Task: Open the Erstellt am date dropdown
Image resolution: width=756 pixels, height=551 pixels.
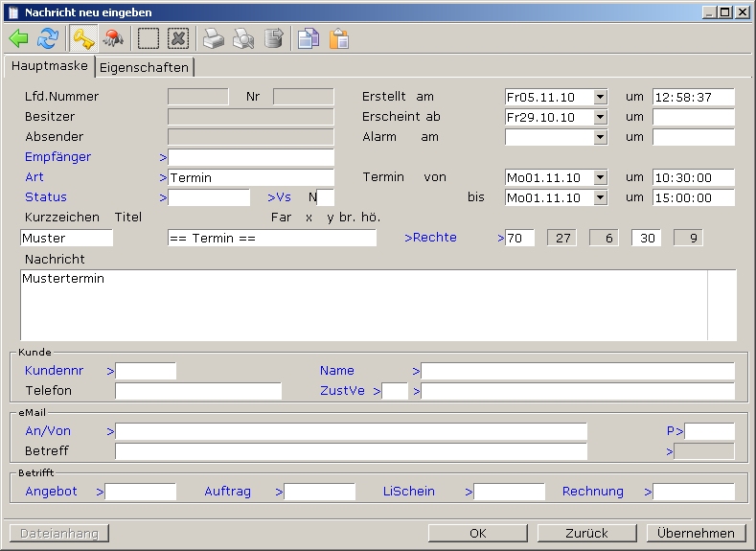Action: tap(600, 97)
